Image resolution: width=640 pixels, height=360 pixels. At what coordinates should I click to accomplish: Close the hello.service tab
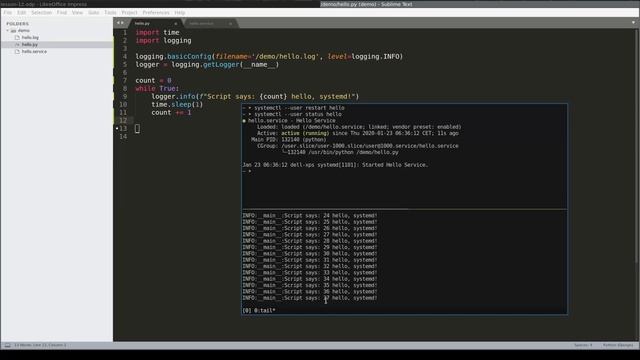[230, 24]
